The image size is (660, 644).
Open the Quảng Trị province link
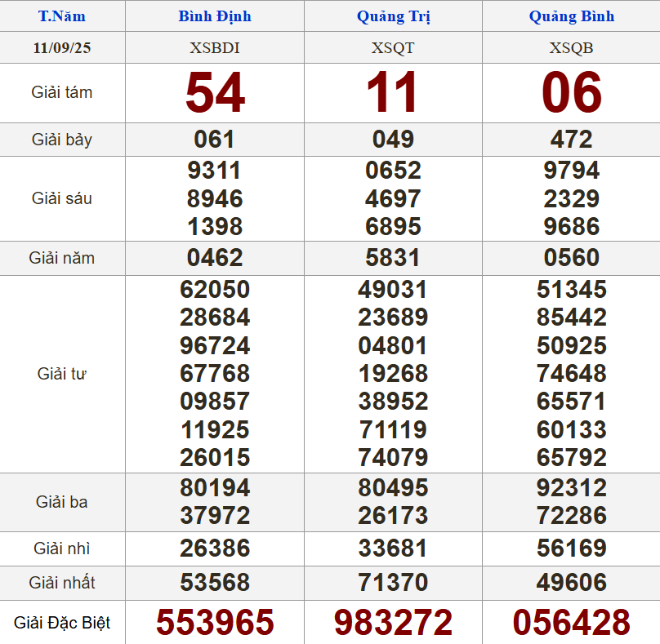(393, 16)
